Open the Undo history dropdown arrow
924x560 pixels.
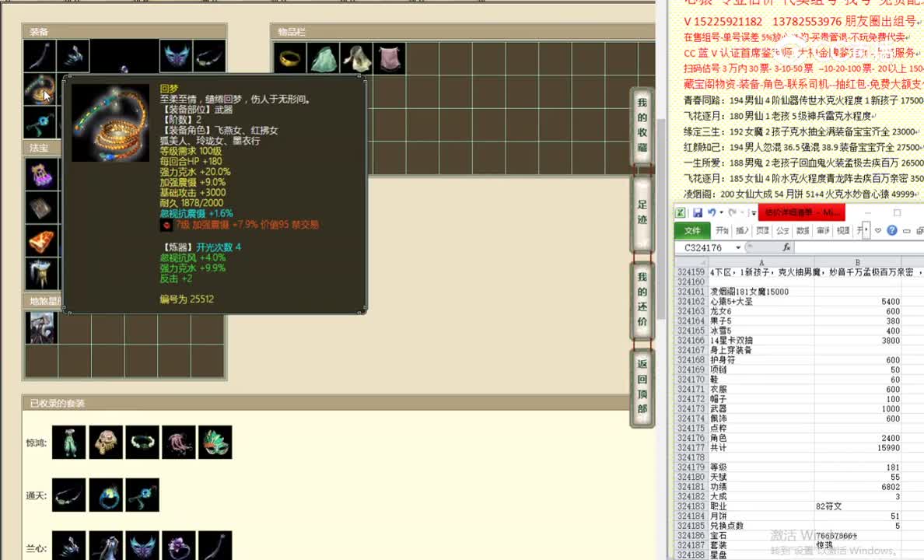click(721, 212)
